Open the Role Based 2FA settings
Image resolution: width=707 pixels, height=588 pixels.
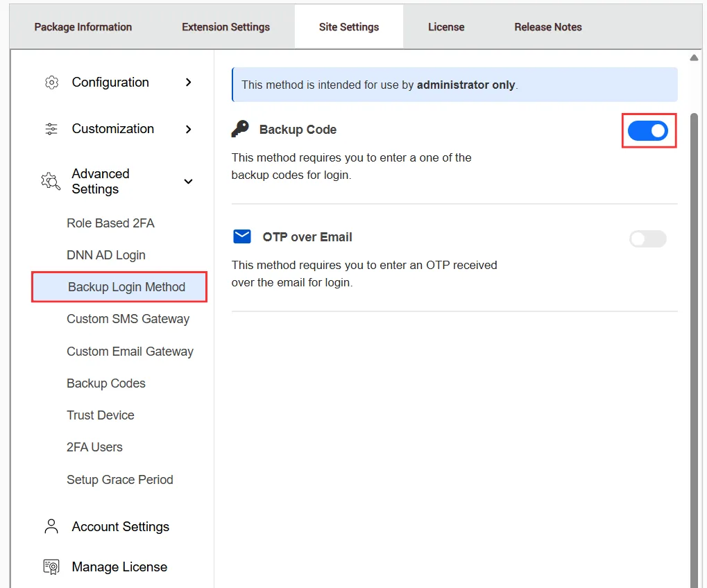click(x=109, y=223)
